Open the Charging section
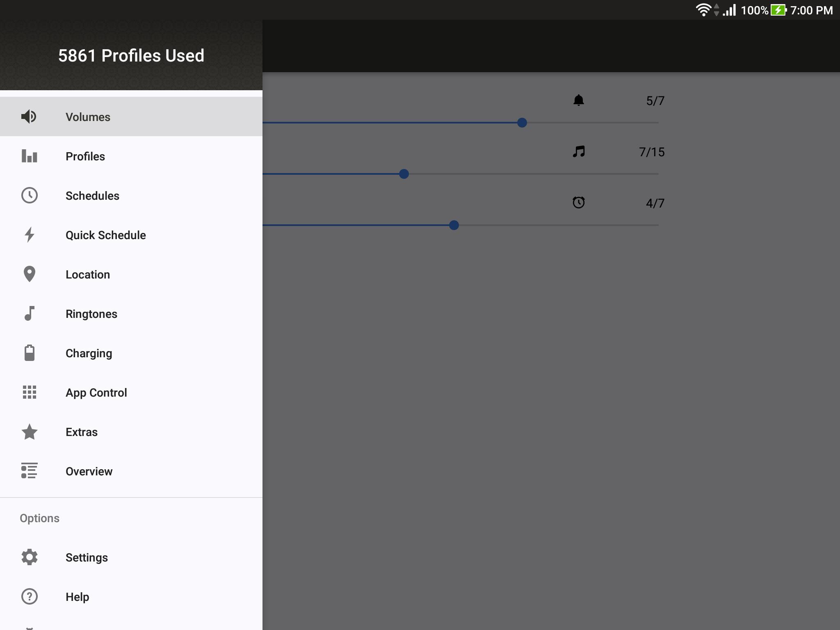This screenshot has height=630, width=840. coord(131,353)
